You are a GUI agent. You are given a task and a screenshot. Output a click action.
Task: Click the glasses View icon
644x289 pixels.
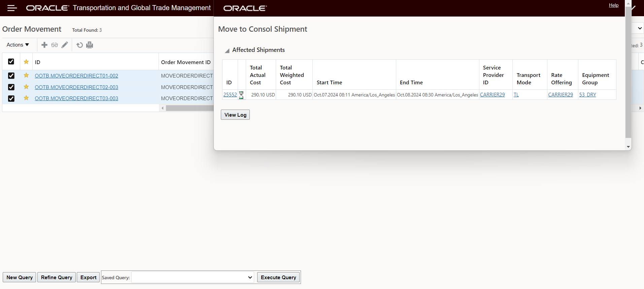(55, 45)
